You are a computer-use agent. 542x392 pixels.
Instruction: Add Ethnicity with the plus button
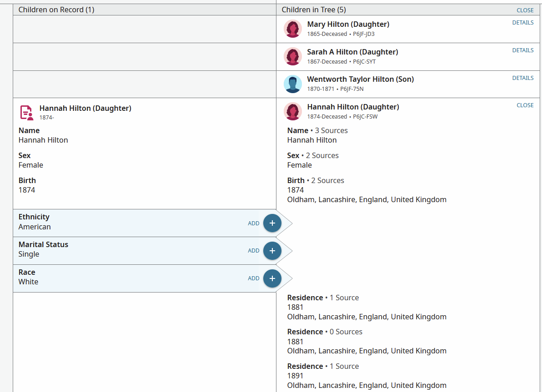(x=272, y=223)
